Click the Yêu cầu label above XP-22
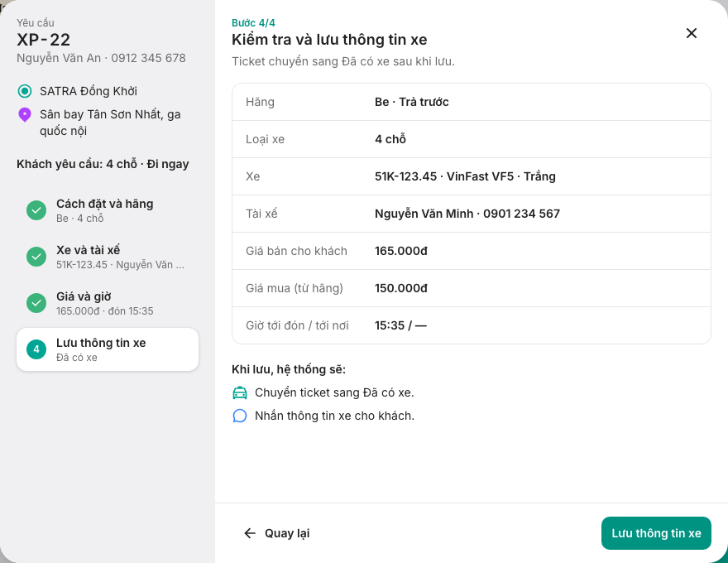 tap(36, 22)
